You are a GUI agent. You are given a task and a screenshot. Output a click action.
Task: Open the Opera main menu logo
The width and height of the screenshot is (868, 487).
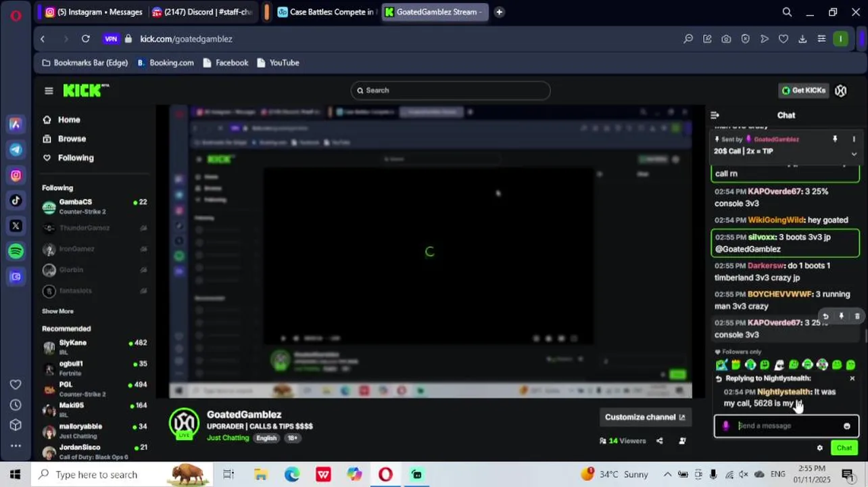tap(16, 15)
